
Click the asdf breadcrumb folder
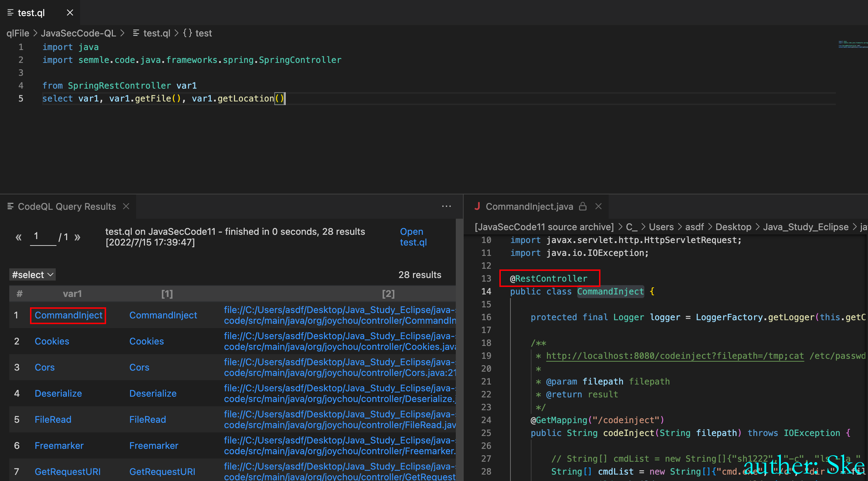click(694, 227)
